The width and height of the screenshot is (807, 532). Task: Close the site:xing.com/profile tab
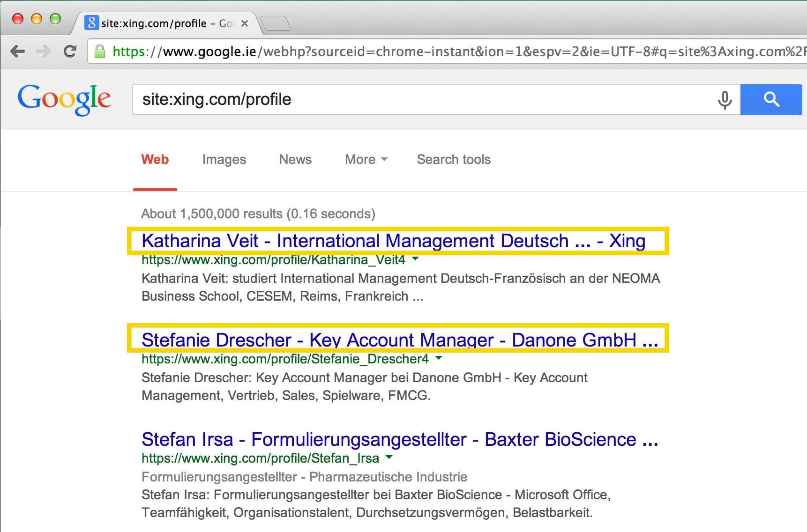(244, 23)
